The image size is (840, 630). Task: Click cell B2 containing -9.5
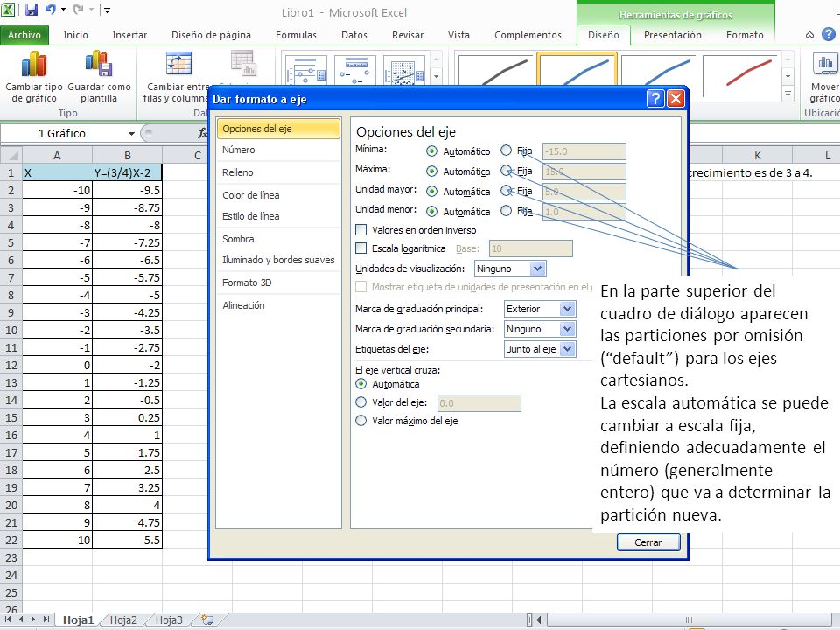(127, 190)
